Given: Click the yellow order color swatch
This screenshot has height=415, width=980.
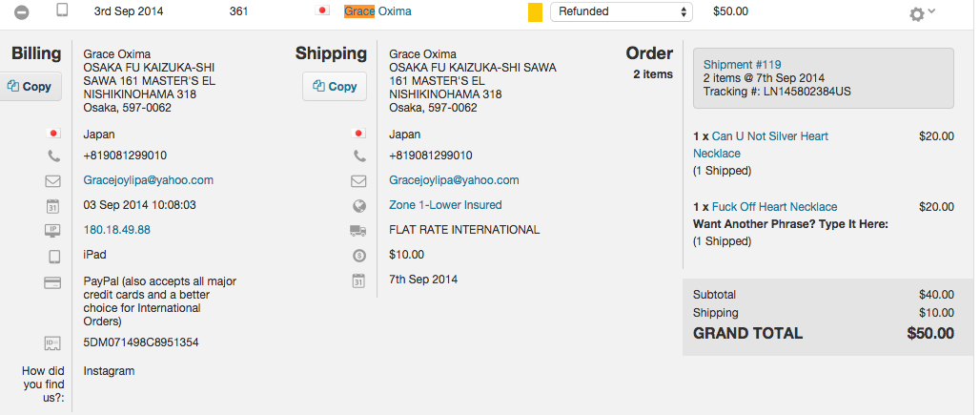Looking at the screenshot, I should coord(535,13).
